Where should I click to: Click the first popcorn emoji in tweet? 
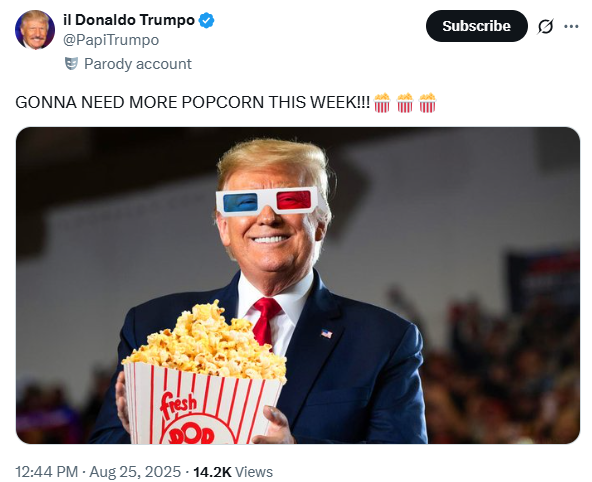pyautogui.click(x=382, y=103)
